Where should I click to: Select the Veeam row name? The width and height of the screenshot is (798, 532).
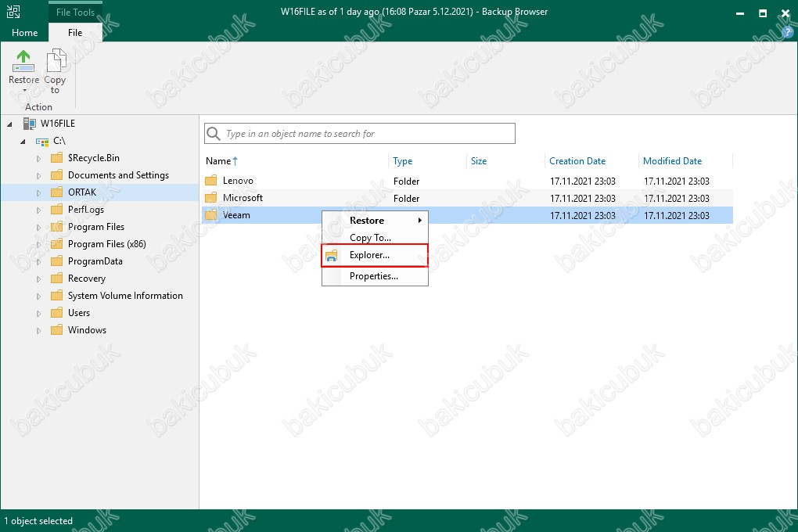coord(236,215)
